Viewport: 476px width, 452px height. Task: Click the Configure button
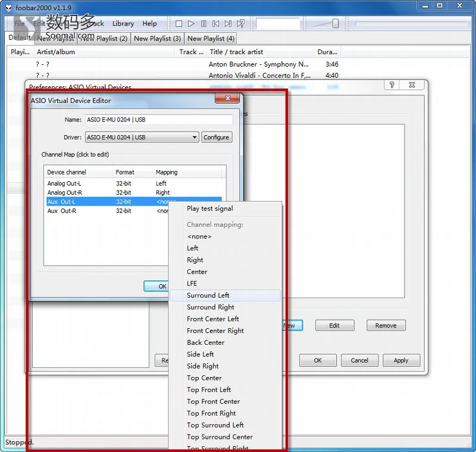click(216, 138)
